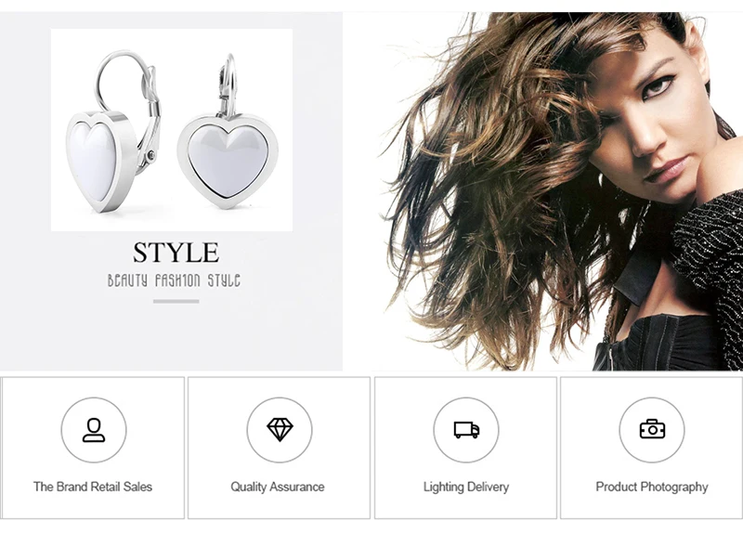Click the gray divider bar under subtitle
This screenshot has width=743, height=560.
click(176, 301)
